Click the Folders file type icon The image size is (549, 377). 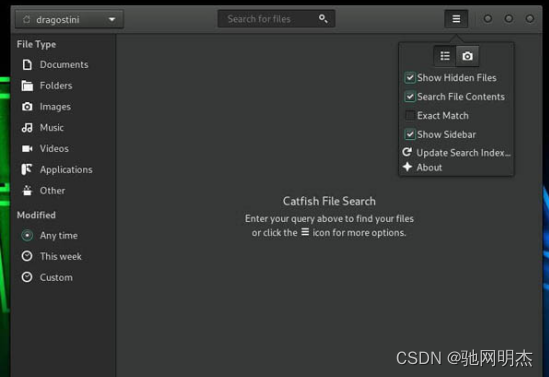click(x=27, y=86)
